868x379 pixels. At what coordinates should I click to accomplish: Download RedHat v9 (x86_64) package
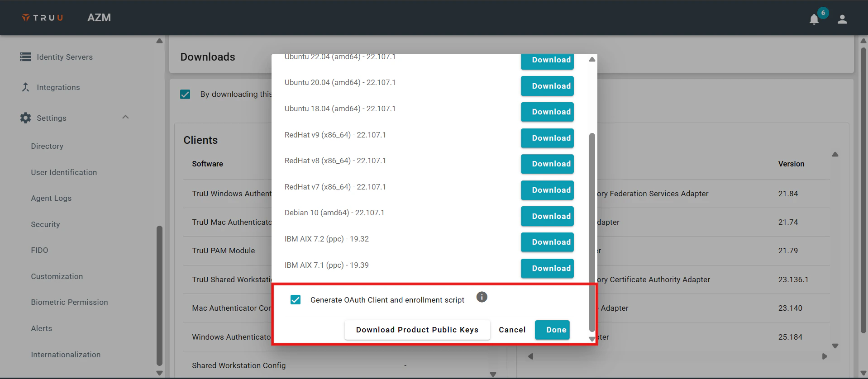(547, 138)
